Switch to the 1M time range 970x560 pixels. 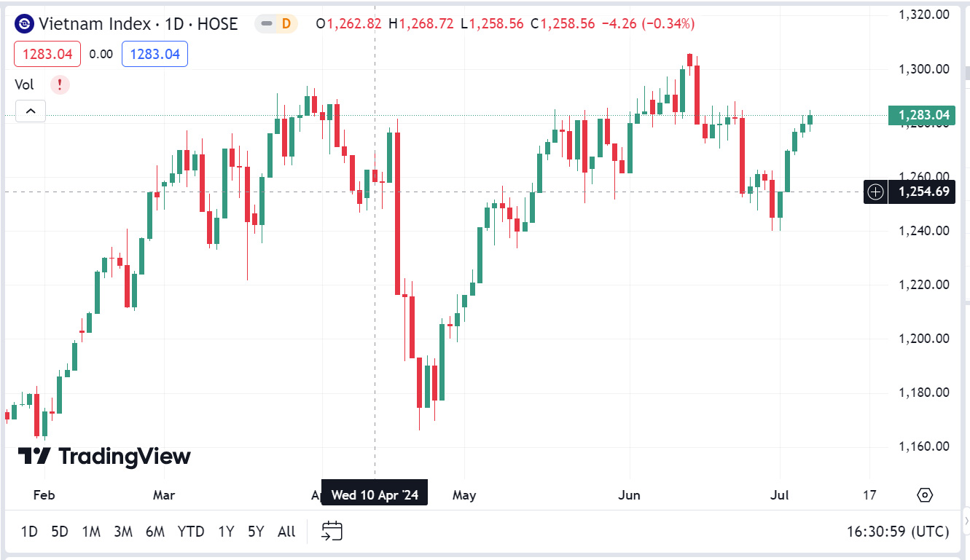coord(91,532)
